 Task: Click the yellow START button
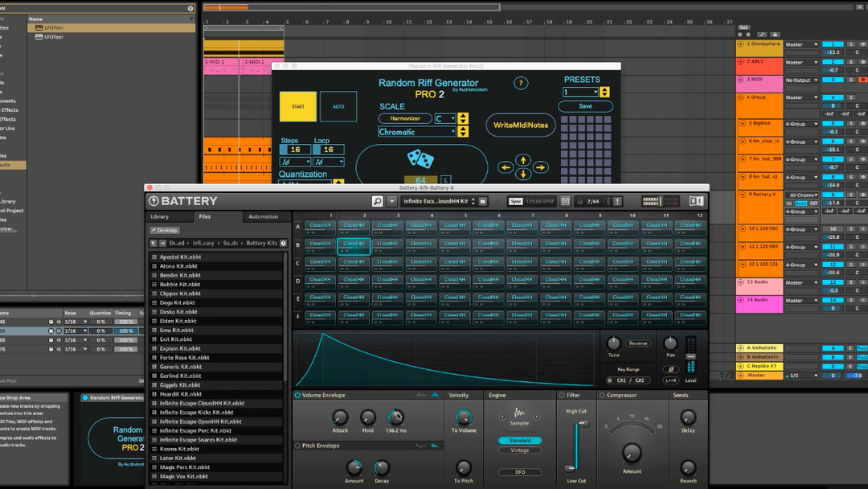click(297, 106)
